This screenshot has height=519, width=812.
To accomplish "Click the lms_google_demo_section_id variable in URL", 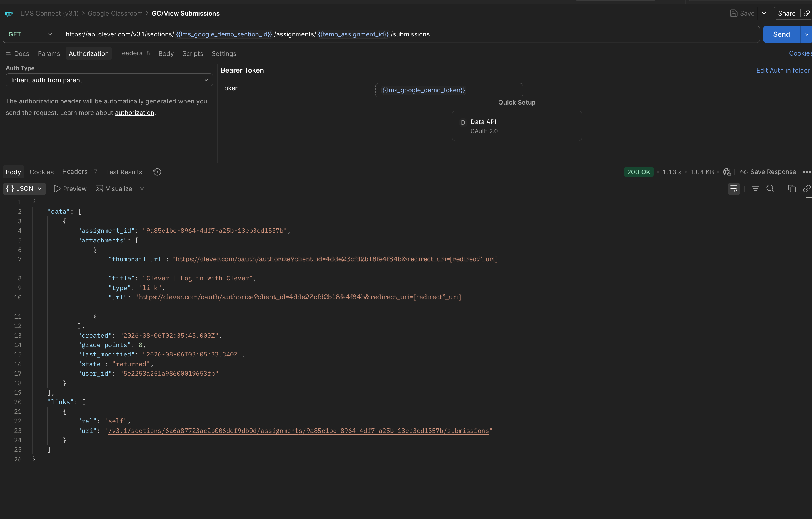I will (x=224, y=34).
